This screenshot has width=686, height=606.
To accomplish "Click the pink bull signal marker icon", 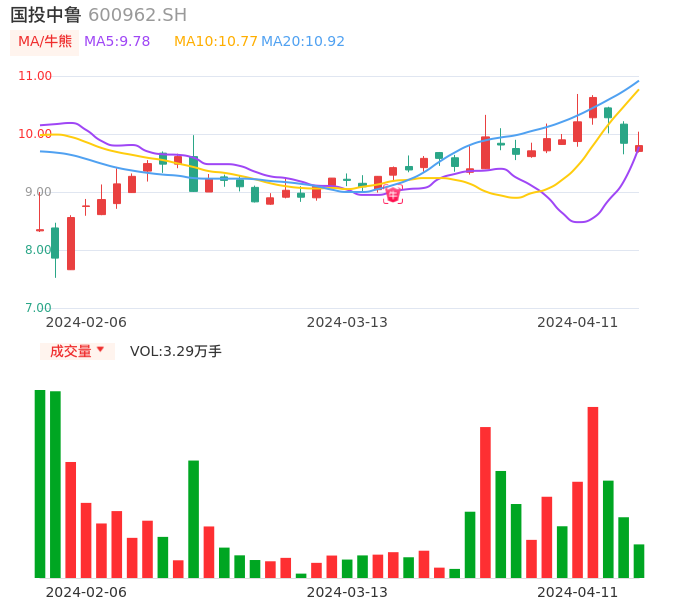I will click(393, 194).
